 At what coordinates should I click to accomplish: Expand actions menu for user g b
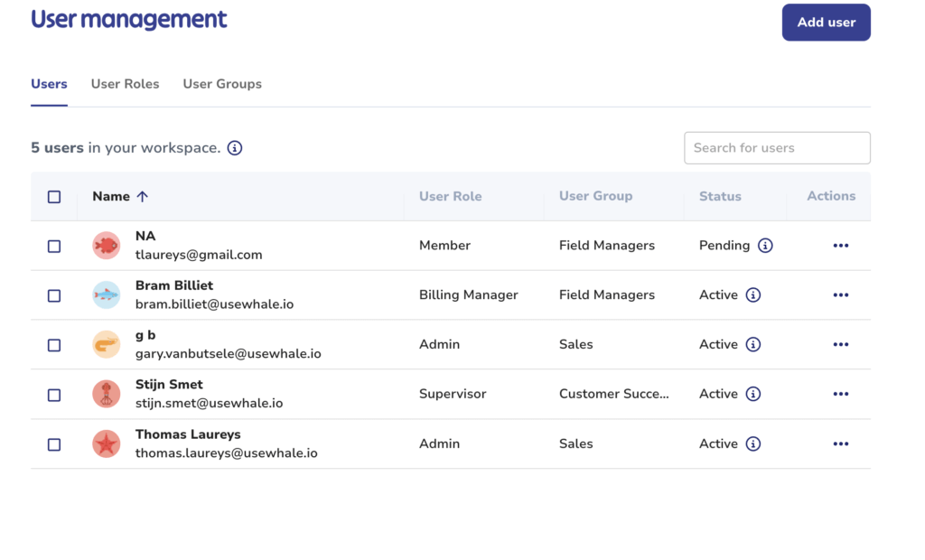[x=841, y=344]
